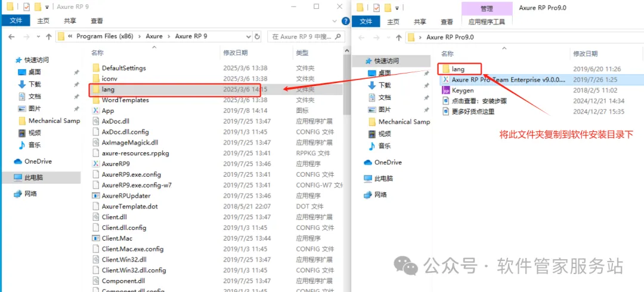Open 文件 menu in Axure RP Pro9.0 window

coord(366,22)
